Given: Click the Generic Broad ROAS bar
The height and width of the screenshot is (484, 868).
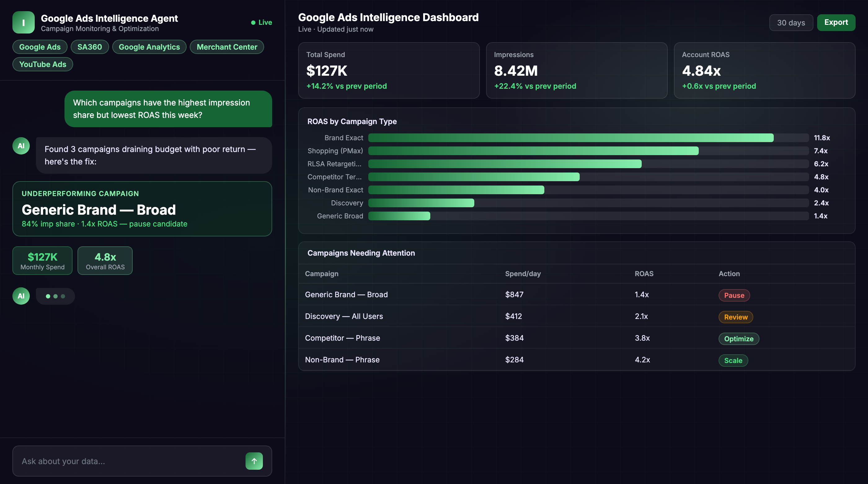Looking at the screenshot, I should [399, 216].
